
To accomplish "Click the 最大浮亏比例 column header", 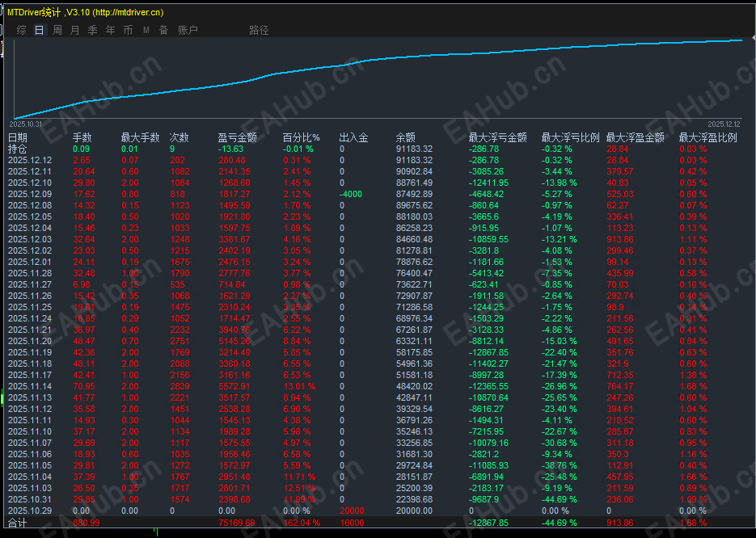I will (570, 138).
